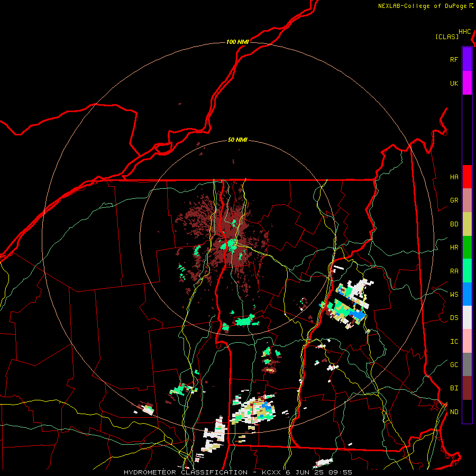The width and height of the screenshot is (476, 476).
Task: Click the IC light pink legend swatch
Action: coord(467,341)
